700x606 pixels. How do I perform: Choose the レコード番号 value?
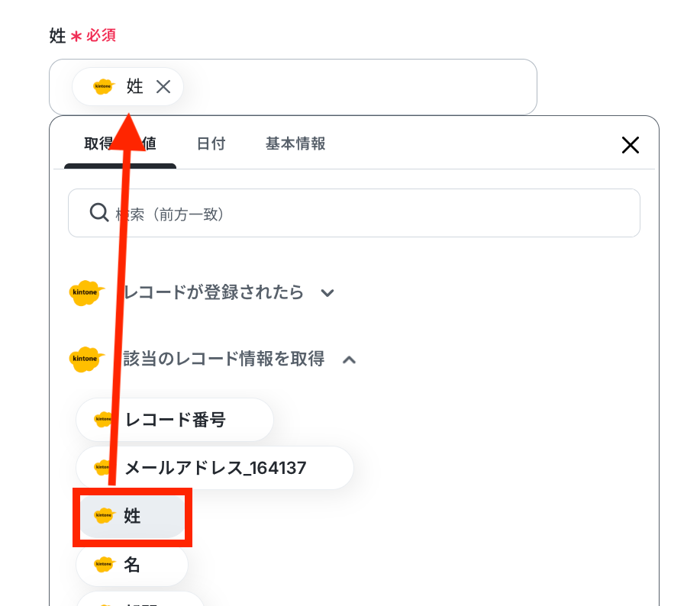click(x=175, y=420)
